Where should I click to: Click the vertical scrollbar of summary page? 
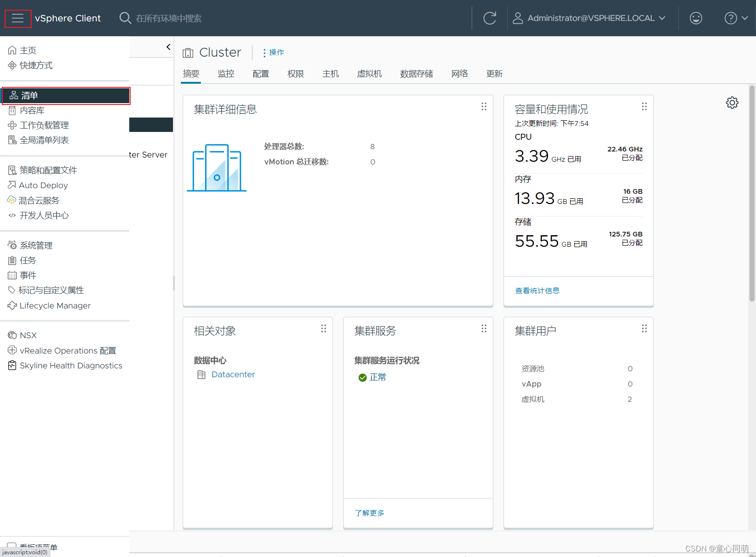click(x=752, y=193)
